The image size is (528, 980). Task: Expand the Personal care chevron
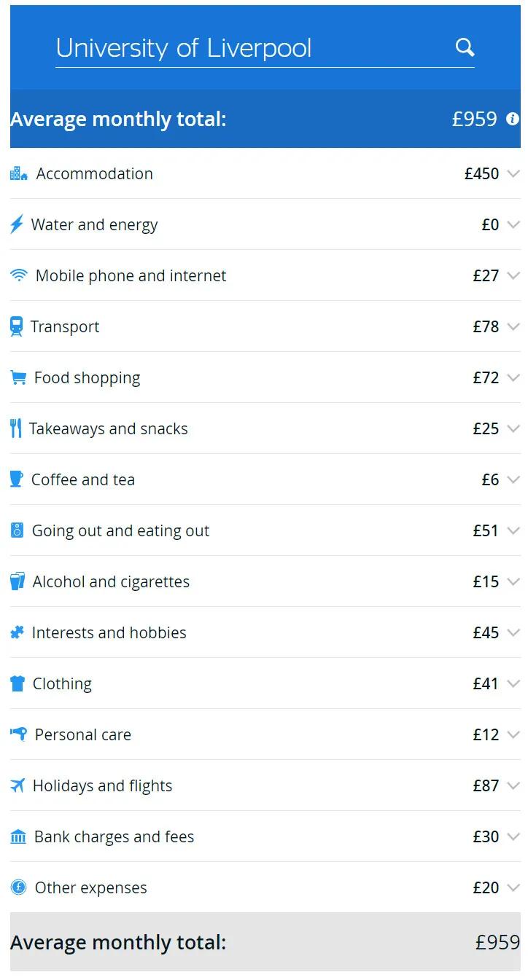point(513,734)
